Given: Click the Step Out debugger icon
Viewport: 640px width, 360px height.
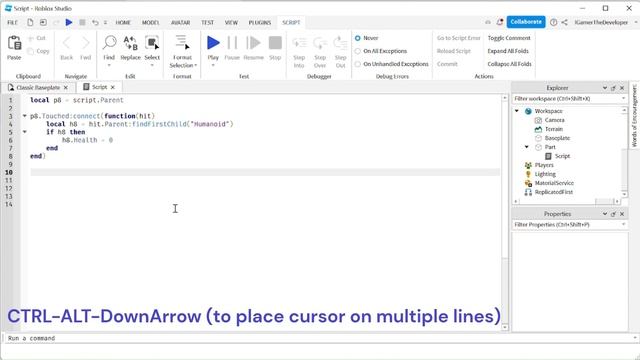Looking at the screenshot, I should (x=340, y=43).
